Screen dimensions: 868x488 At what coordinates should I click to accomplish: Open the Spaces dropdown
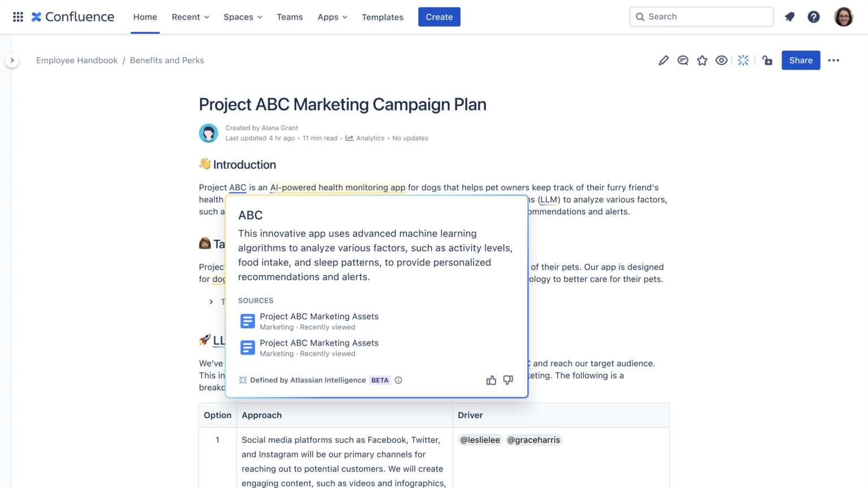click(x=242, y=17)
